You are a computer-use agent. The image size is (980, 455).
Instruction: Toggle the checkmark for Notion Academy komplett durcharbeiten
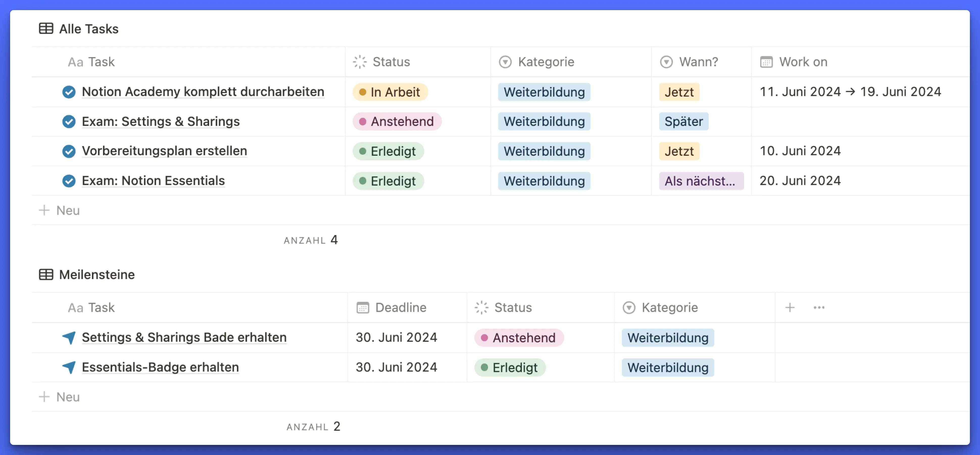(69, 92)
